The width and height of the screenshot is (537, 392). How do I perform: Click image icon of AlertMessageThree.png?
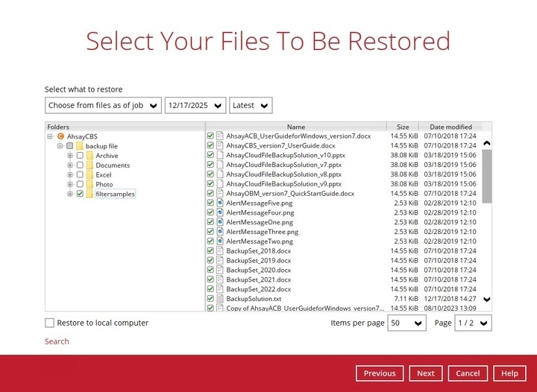click(x=220, y=232)
